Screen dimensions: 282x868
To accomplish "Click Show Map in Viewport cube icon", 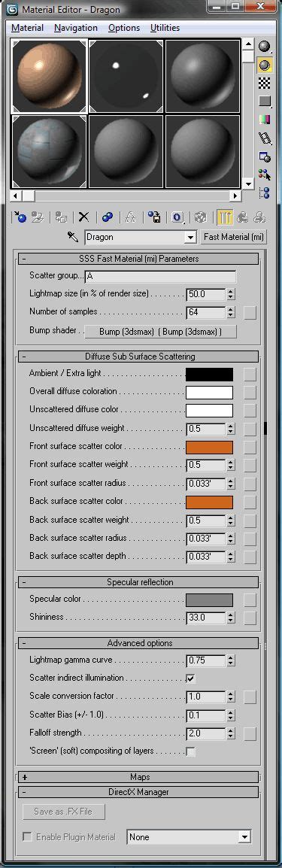I will point(202,217).
